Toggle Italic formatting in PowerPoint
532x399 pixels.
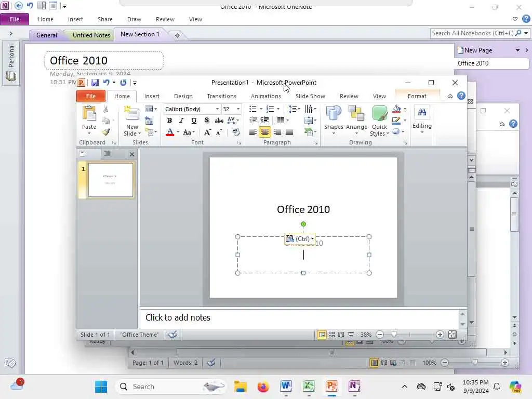pyautogui.click(x=181, y=121)
